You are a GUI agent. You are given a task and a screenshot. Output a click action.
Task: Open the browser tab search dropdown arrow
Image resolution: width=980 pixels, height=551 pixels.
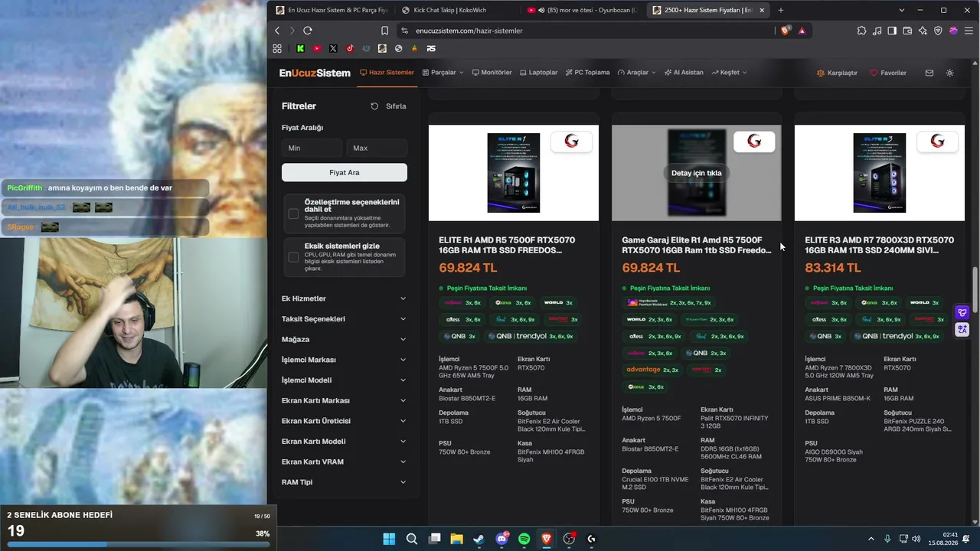tap(902, 10)
